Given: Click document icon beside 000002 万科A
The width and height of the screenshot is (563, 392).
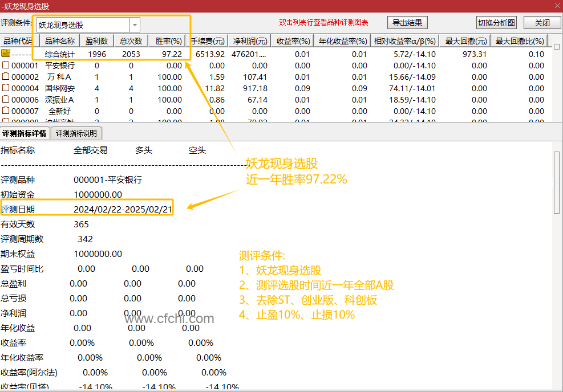Looking at the screenshot, I should click(x=5, y=76).
